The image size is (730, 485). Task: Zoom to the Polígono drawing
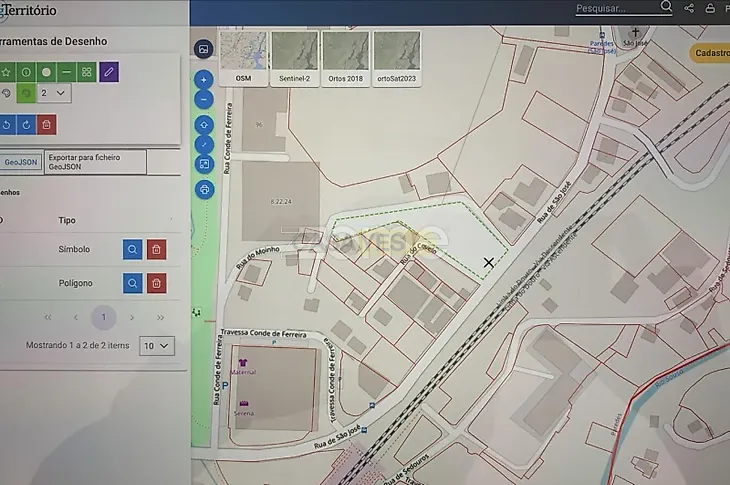[133, 283]
